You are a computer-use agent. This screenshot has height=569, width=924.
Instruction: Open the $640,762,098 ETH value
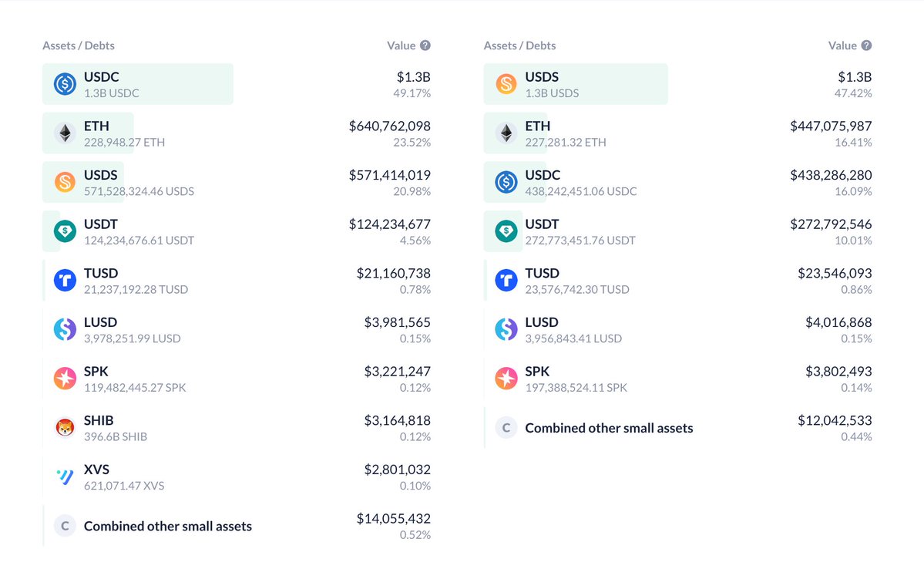389,126
